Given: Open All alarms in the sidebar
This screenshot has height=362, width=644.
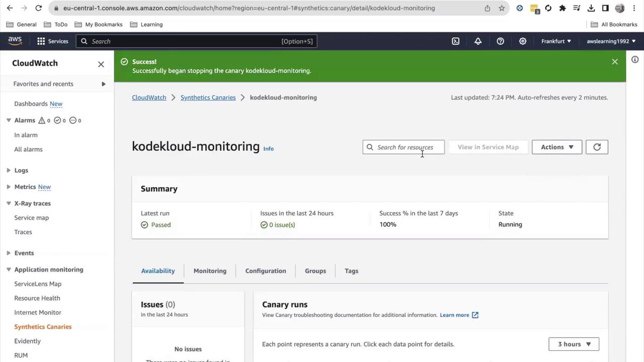Looking at the screenshot, I should (28, 149).
